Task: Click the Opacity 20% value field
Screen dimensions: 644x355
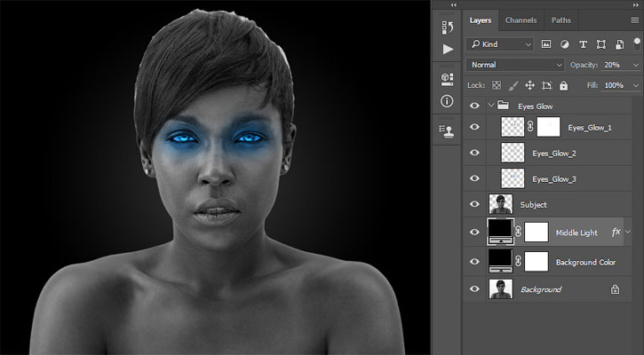Action: tap(616, 65)
